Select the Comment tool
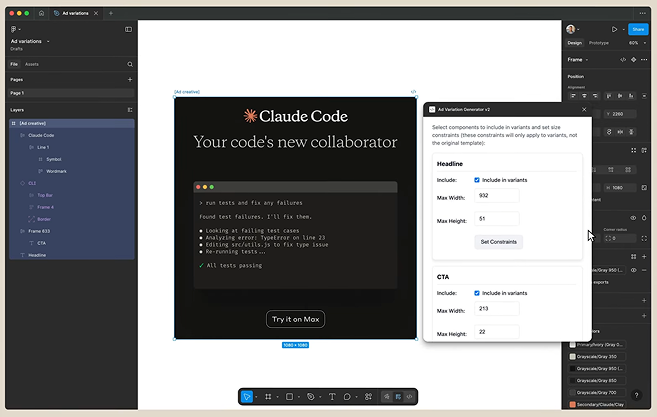 (347, 396)
